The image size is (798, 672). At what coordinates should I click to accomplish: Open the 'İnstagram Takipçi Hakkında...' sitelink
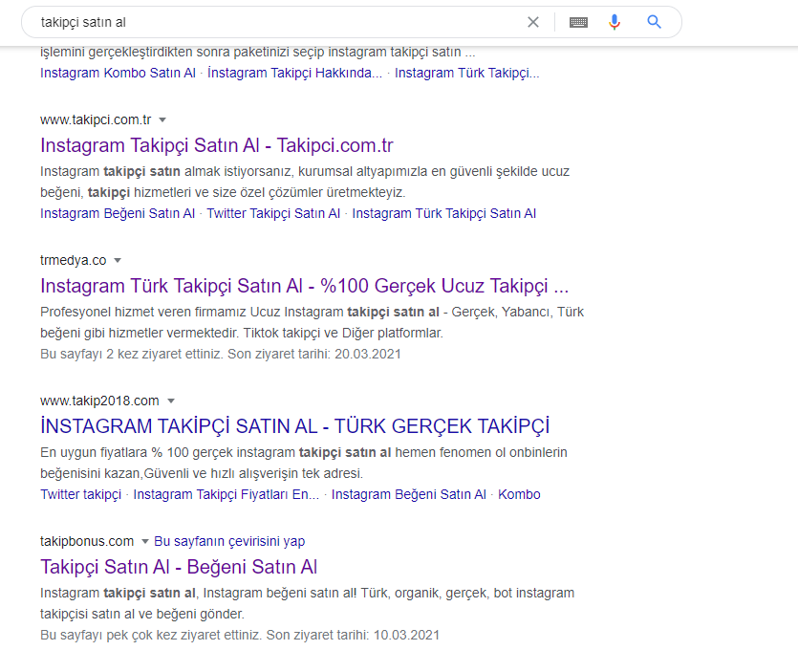pyautogui.click(x=294, y=73)
